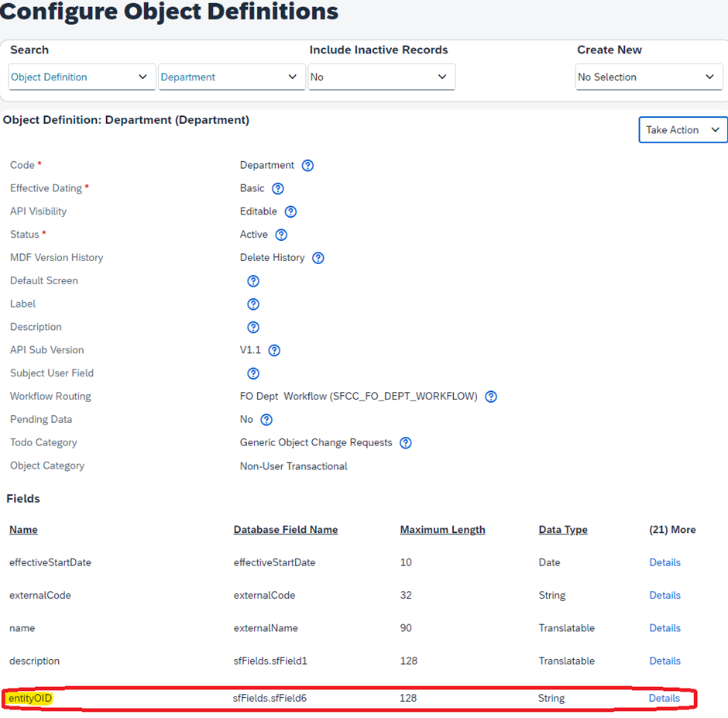
Task: Open help icon beside Effective Dating Basic
Action: click(x=277, y=188)
